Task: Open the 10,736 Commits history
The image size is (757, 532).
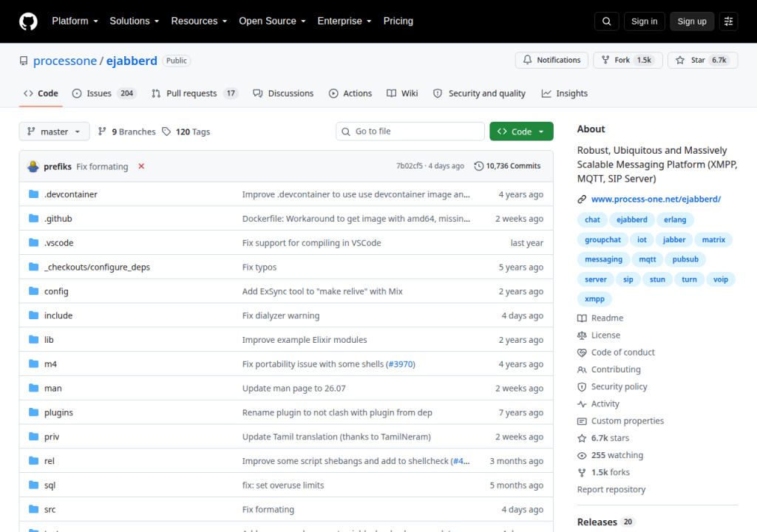Action: click(x=507, y=166)
